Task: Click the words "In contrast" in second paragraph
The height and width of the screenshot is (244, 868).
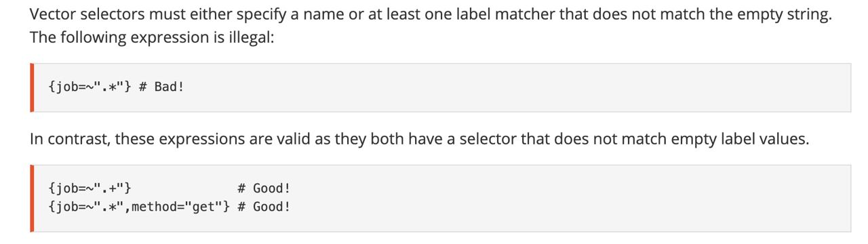Action: point(68,139)
